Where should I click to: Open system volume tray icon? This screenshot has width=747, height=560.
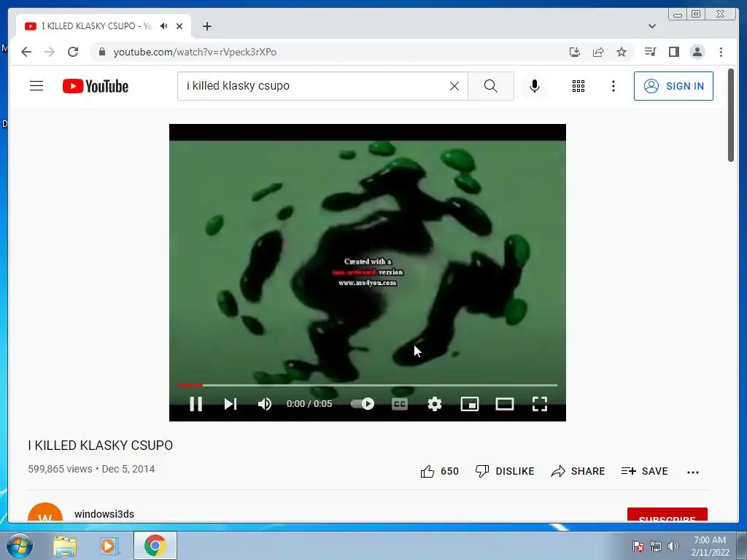click(x=673, y=546)
